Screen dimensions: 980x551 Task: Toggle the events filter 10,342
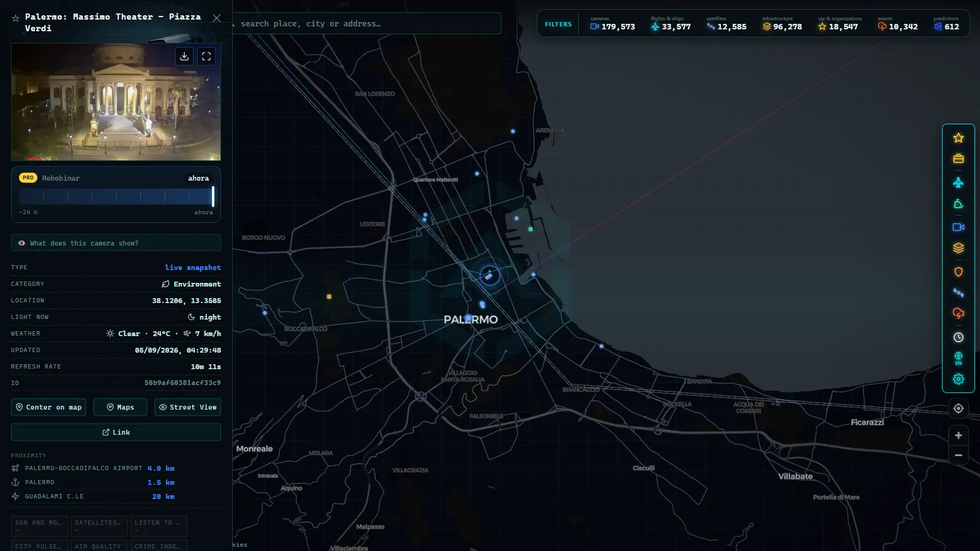897,24
